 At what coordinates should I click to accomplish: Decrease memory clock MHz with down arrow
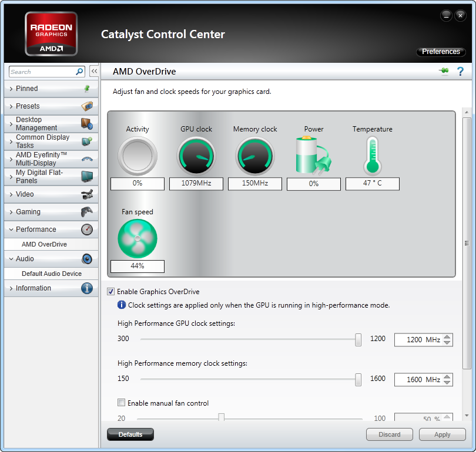[447, 383]
